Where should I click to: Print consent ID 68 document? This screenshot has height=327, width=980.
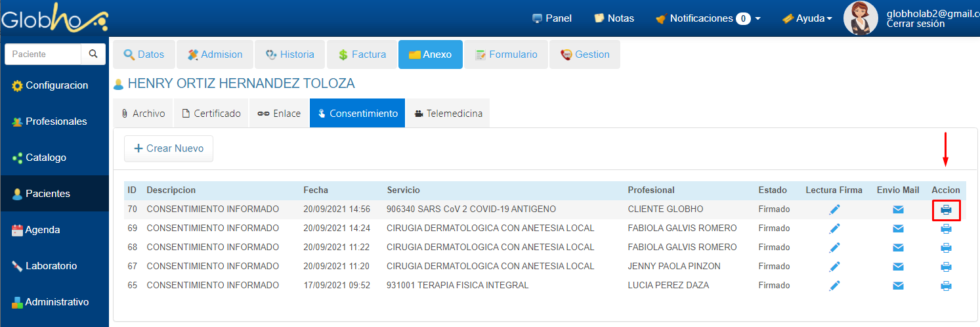click(946, 248)
